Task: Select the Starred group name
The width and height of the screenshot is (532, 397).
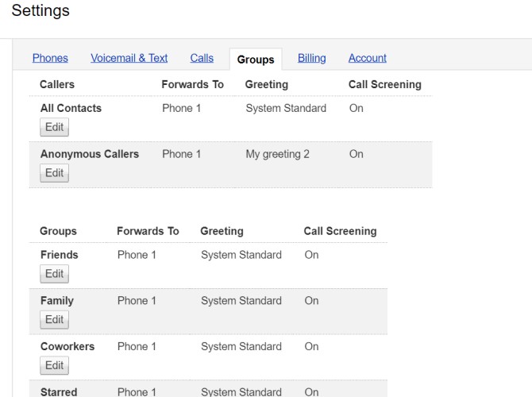Action: 59,391
